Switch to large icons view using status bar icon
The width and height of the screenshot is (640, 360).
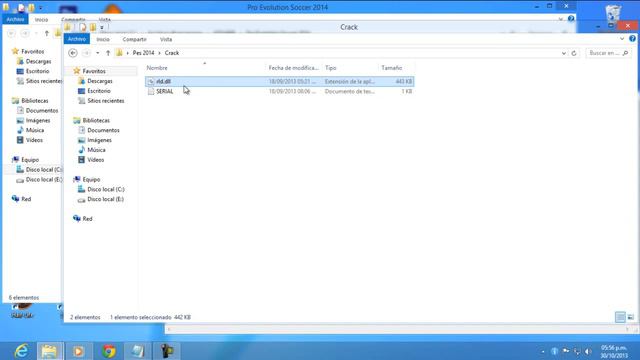coord(631,317)
